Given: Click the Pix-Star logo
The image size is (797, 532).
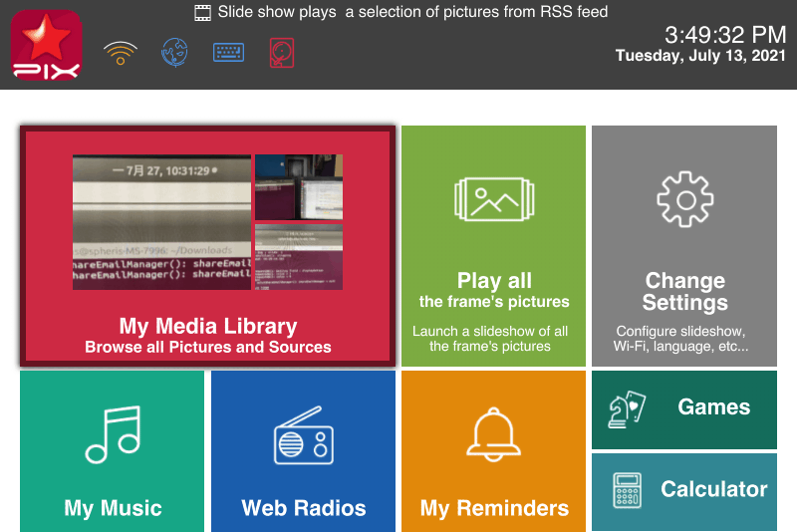Looking at the screenshot, I should tap(46, 45).
